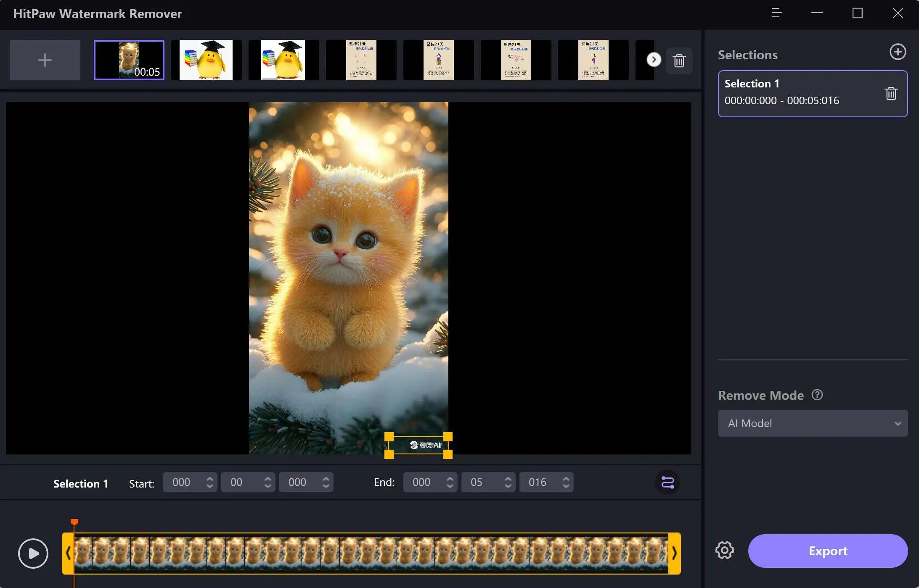Viewport: 919px width, 588px height.
Task: Click the orange playhead marker on the timeline
Action: point(74,522)
